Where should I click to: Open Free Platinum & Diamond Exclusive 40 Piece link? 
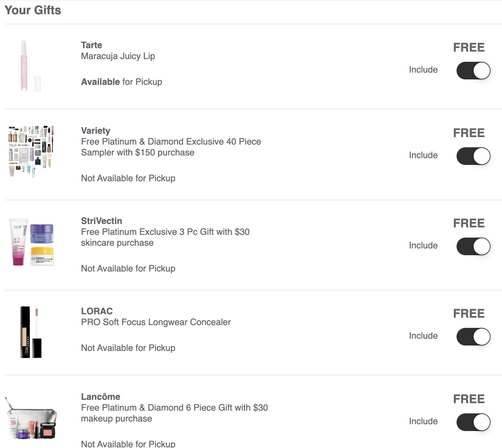[171, 147]
